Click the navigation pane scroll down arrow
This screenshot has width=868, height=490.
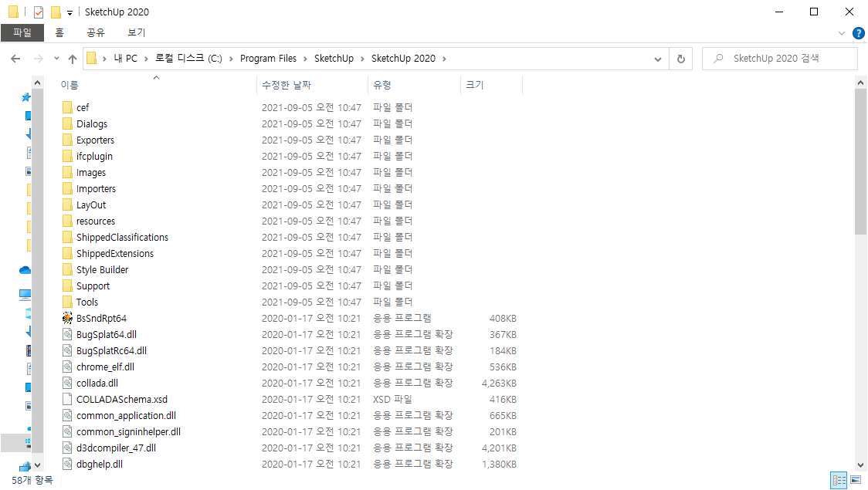[x=37, y=465]
